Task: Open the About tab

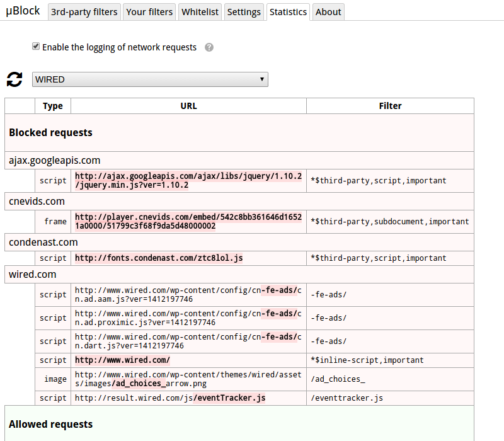Action: [x=328, y=12]
